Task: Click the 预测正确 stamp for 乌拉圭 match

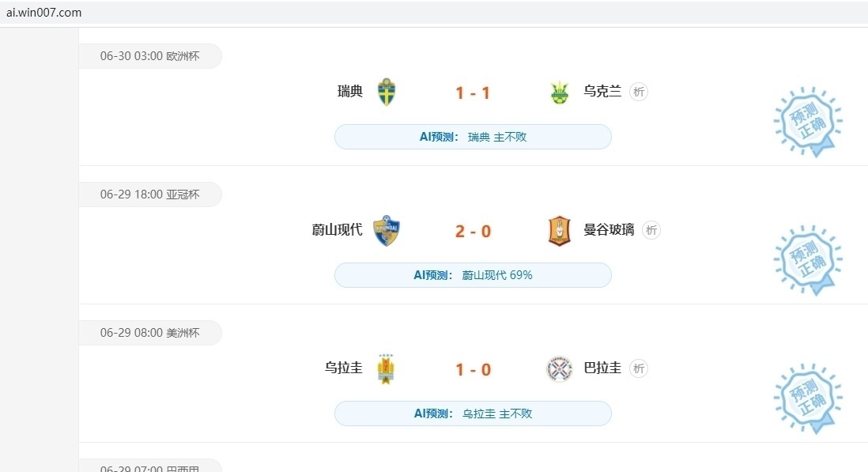Action: click(x=807, y=398)
